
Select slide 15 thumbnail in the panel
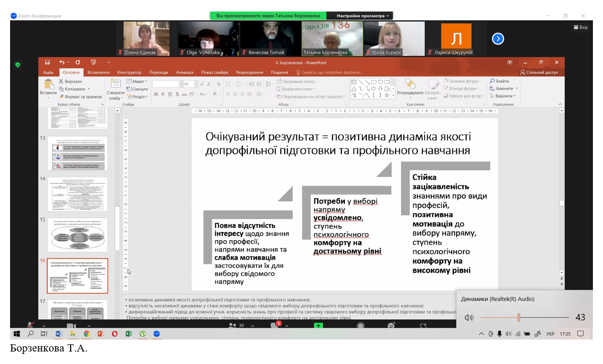(x=77, y=235)
